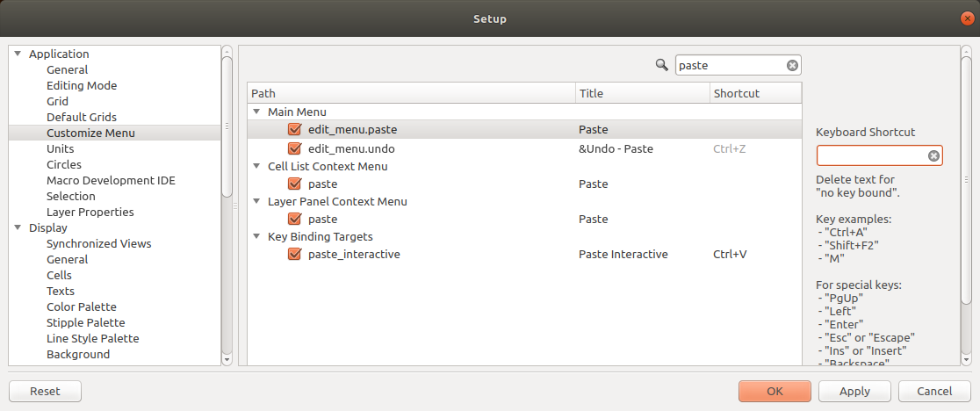
Task: Select Macro Development IDE page
Action: (111, 181)
